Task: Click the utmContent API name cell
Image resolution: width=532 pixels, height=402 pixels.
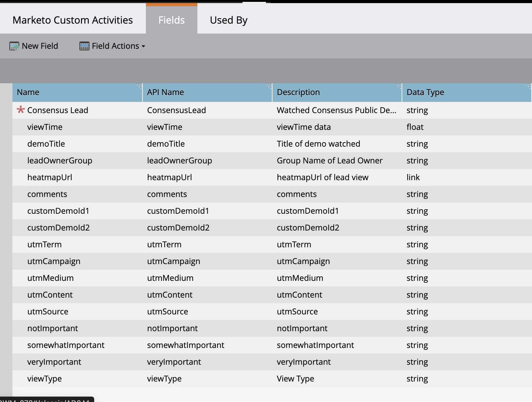Action: (x=170, y=295)
